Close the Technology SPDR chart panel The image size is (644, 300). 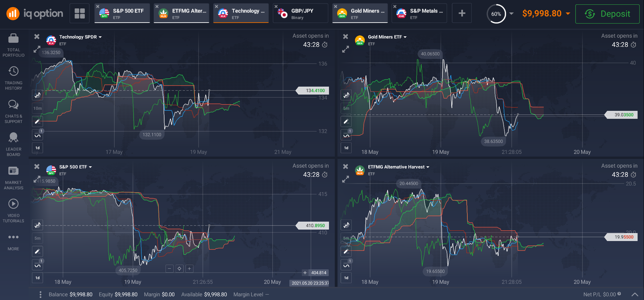click(x=37, y=36)
